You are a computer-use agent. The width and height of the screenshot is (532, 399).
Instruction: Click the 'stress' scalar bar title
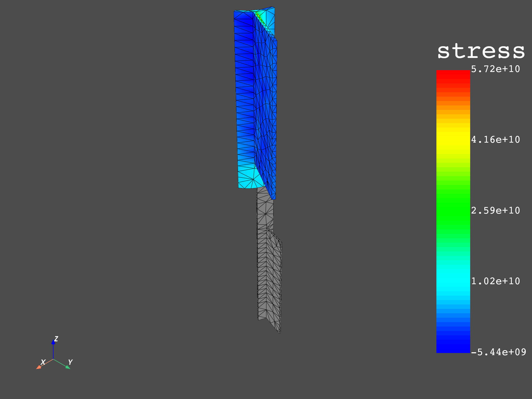(x=481, y=51)
